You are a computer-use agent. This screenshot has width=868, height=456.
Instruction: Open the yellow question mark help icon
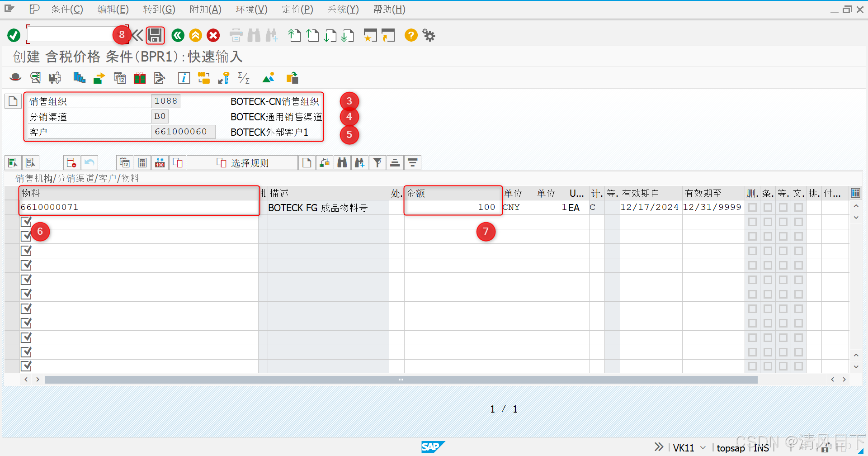pyautogui.click(x=411, y=35)
